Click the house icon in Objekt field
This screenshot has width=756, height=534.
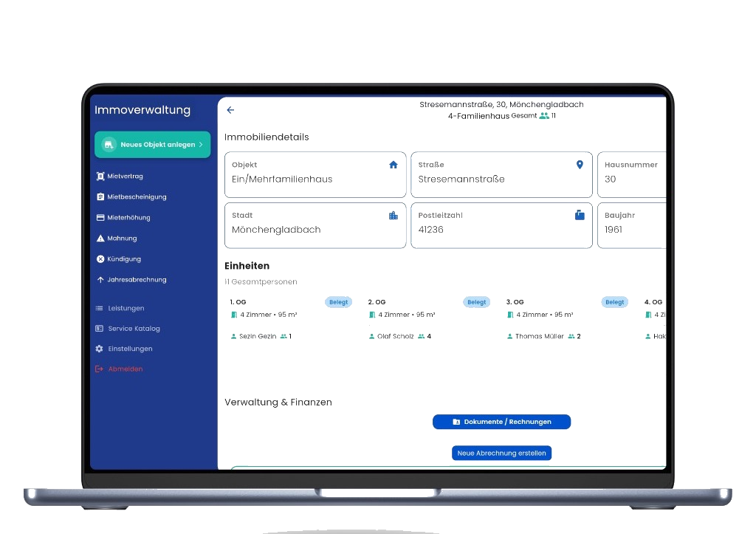point(394,165)
